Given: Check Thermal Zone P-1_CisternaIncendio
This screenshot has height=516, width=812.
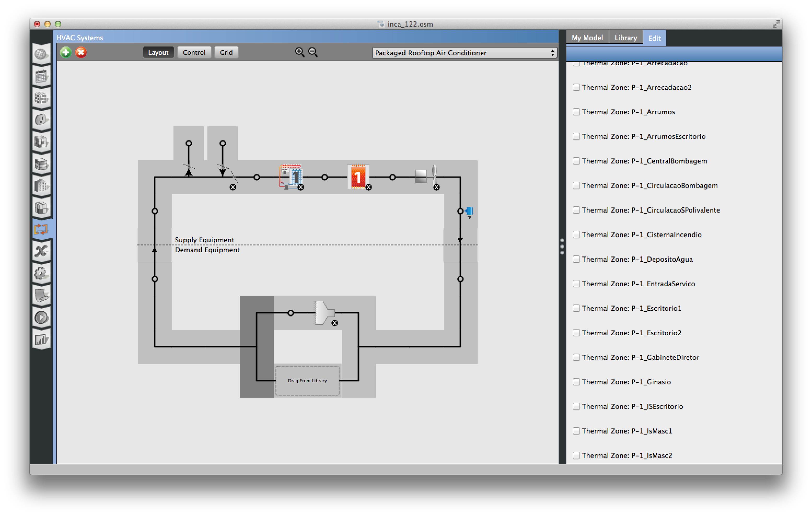Looking at the screenshot, I should coord(576,235).
